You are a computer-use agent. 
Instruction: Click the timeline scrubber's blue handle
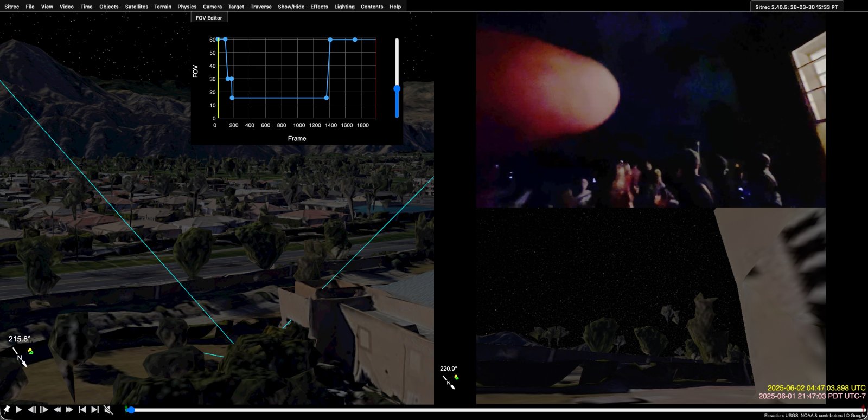coord(131,410)
